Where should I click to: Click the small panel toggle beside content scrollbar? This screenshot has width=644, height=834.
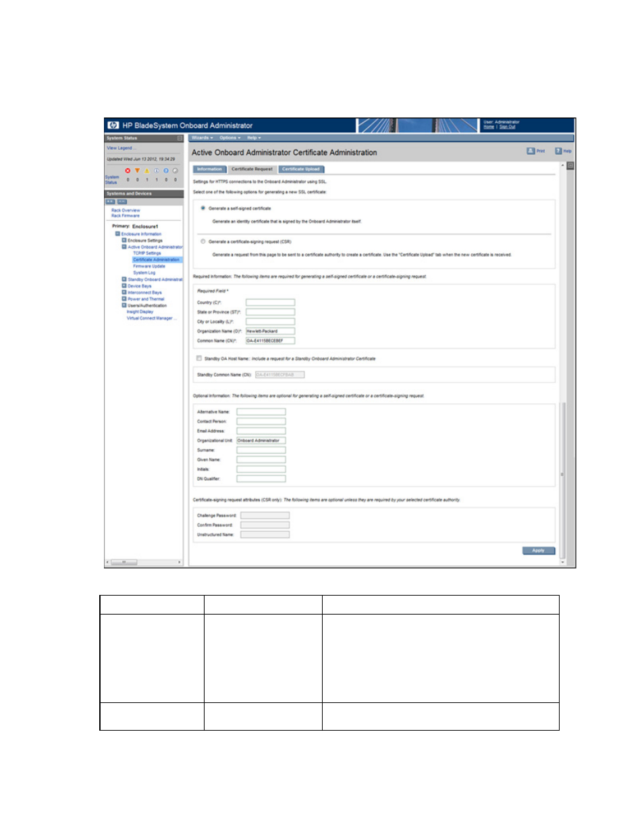coord(570,165)
